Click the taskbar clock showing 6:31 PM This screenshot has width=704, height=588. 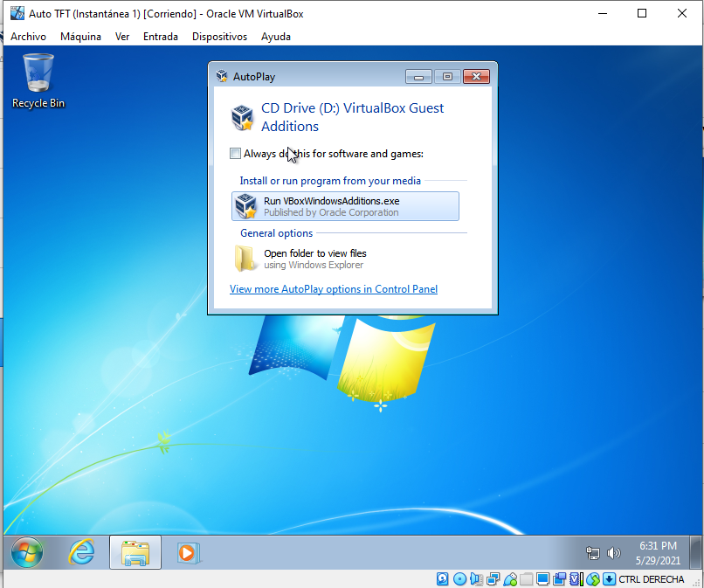(x=657, y=552)
